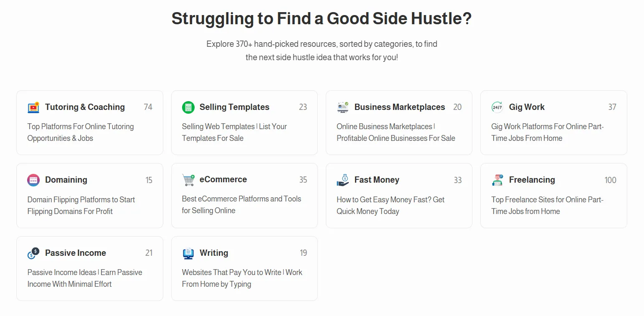Click the eCommerce platforms description text

pyautogui.click(x=241, y=204)
